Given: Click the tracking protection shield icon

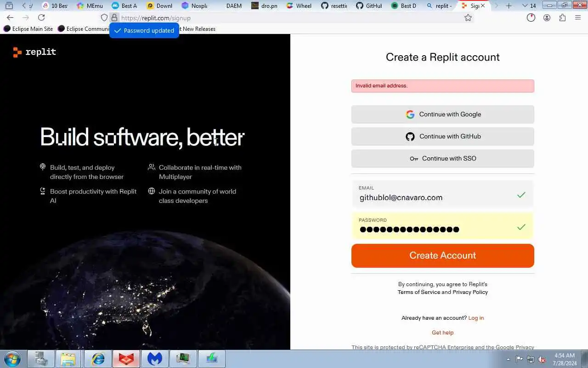Looking at the screenshot, I should (x=104, y=17).
